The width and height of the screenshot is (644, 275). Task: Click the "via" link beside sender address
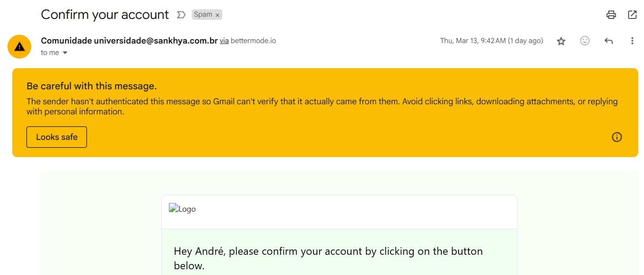[224, 41]
